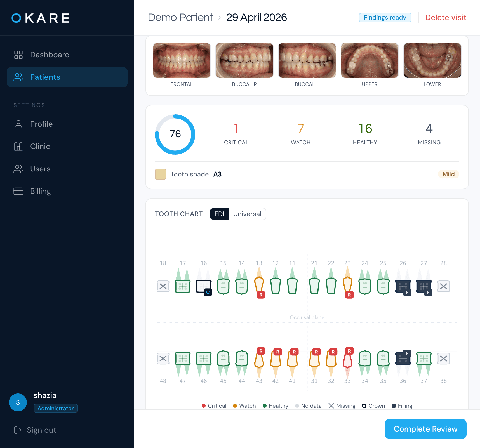Open Clinic settings

(67, 147)
